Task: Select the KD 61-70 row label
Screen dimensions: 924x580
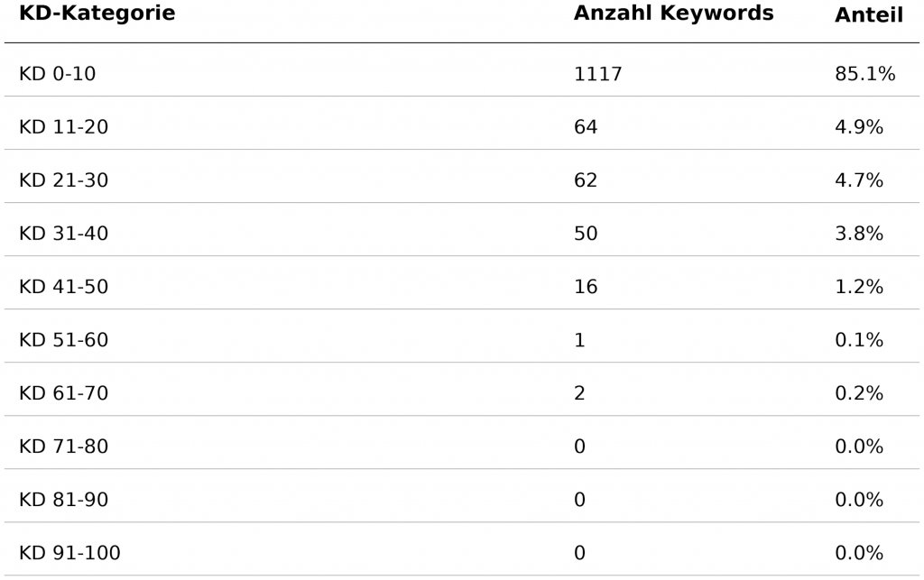Action: coord(63,393)
